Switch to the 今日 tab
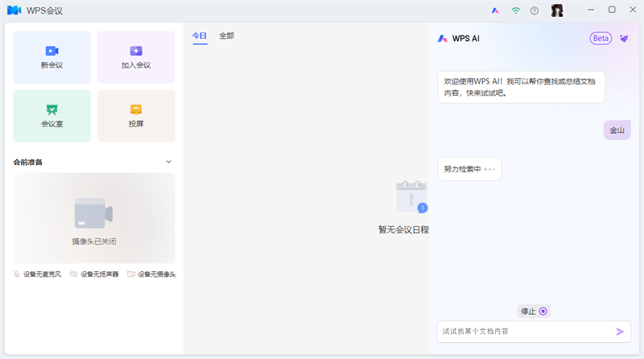This screenshot has height=359, width=644. tap(199, 35)
